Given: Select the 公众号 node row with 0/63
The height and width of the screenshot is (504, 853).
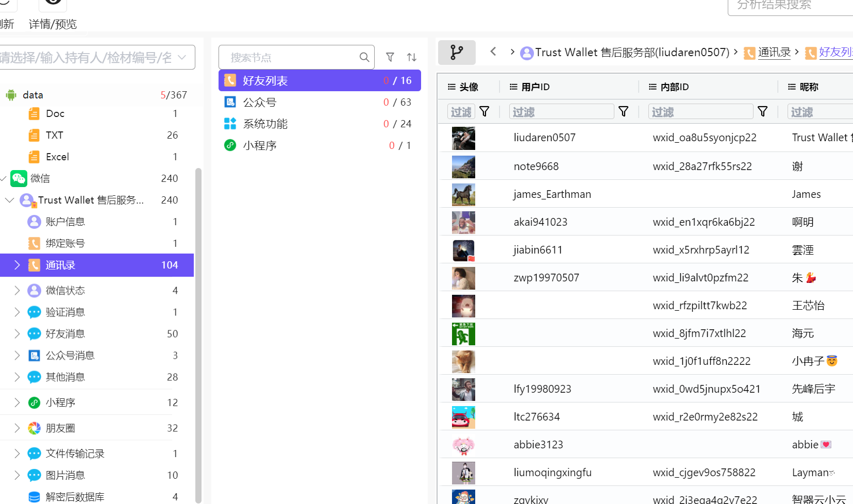Looking at the screenshot, I should pyautogui.click(x=320, y=102).
